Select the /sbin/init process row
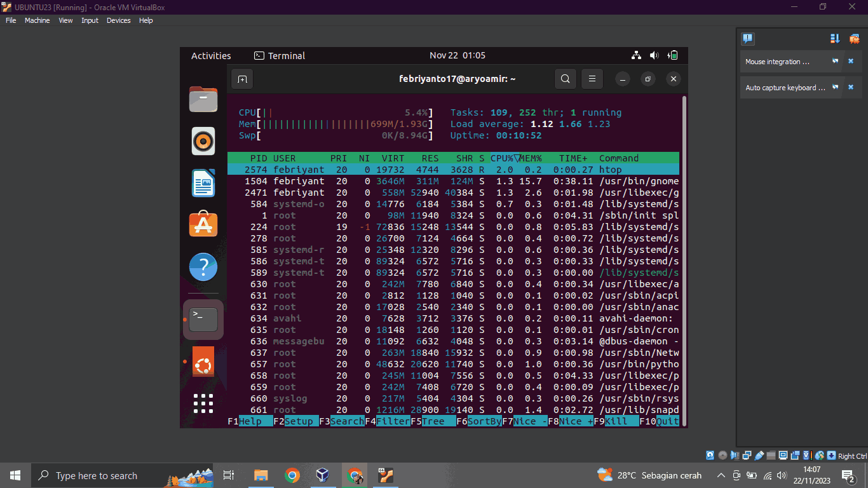This screenshot has width=868, height=488. tap(453, 215)
